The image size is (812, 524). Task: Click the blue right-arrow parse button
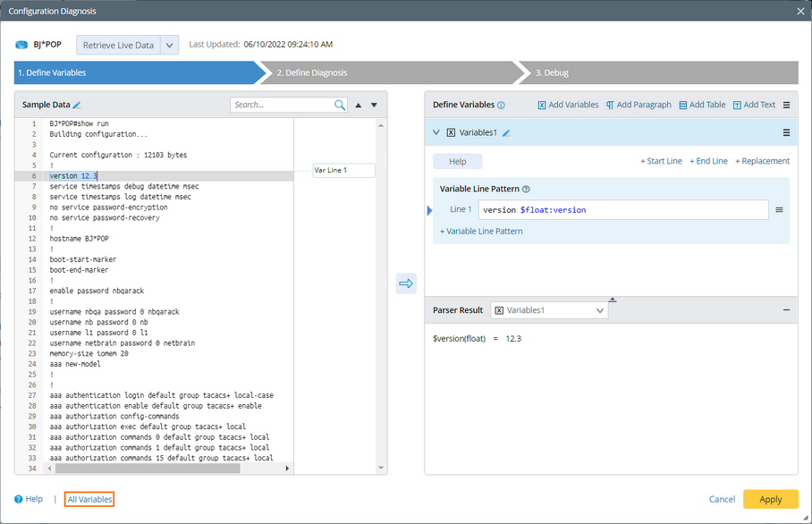tap(406, 283)
